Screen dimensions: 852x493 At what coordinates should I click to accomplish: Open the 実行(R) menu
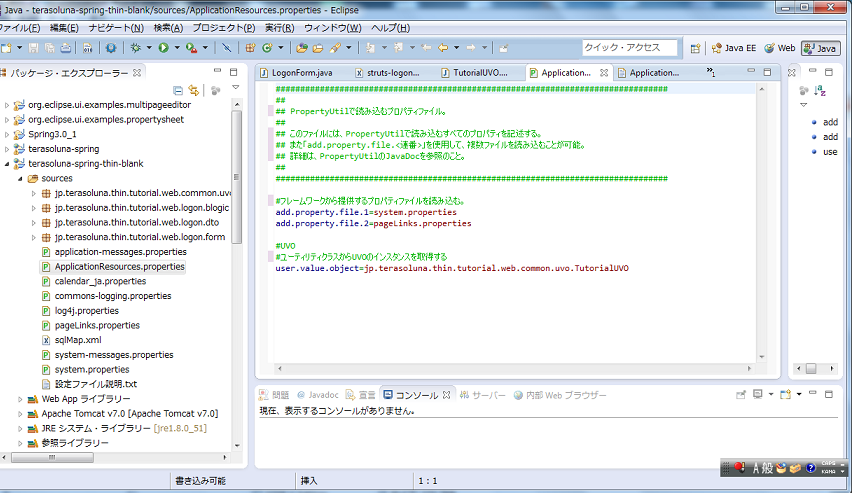280,28
